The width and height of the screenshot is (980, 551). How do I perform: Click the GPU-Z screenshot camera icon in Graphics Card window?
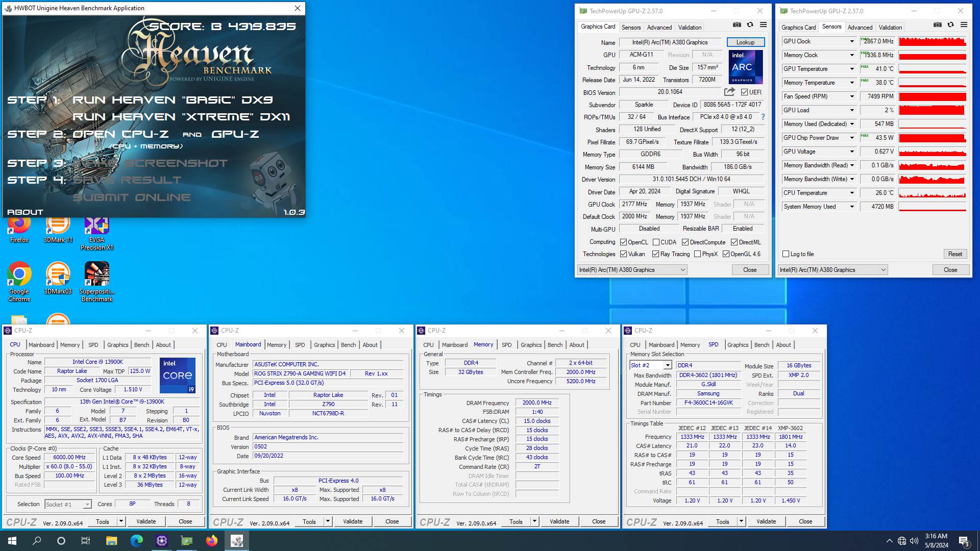point(737,24)
